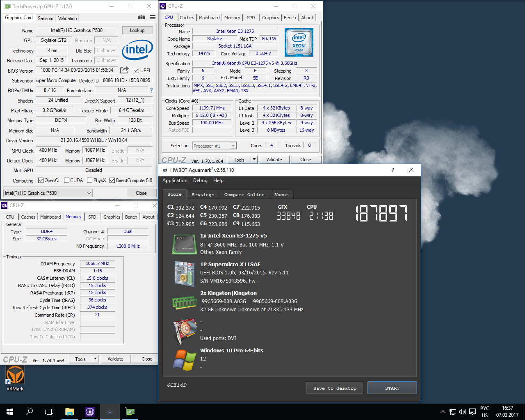Click the Bus Interface question mark icon
Image resolution: width=525 pixels, height=420 pixels.
tap(151, 90)
